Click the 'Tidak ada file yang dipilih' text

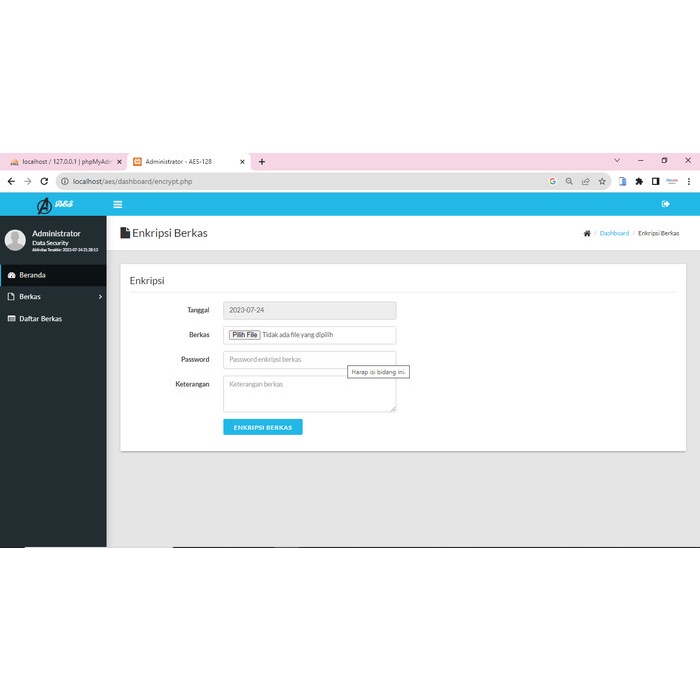click(298, 335)
